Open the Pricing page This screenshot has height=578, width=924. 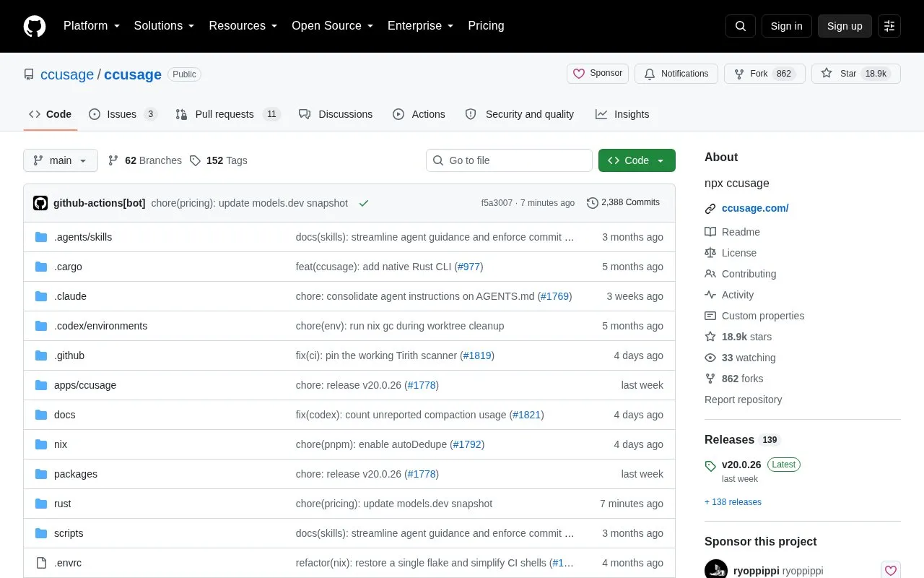pyautogui.click(x=486, y=26)
